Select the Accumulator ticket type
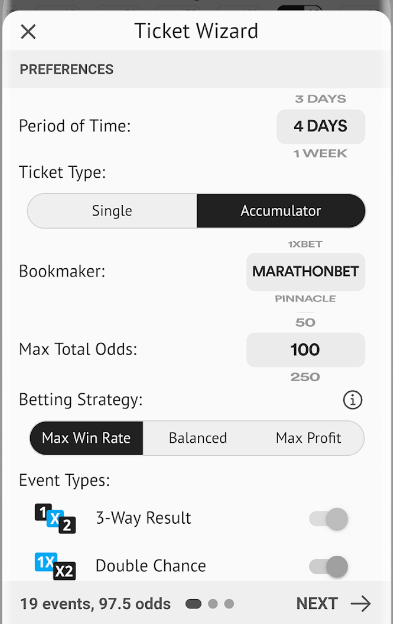 tap(281, 211)
